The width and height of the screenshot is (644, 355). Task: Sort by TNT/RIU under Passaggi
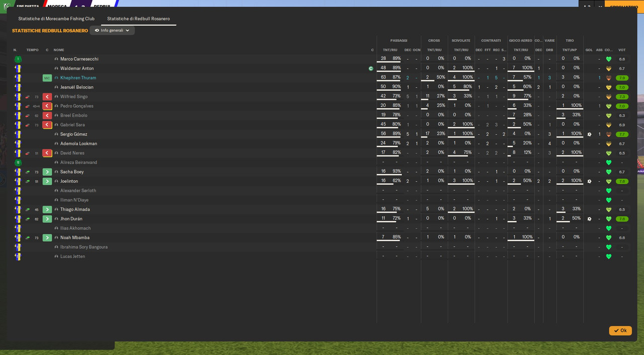point(390,50)
